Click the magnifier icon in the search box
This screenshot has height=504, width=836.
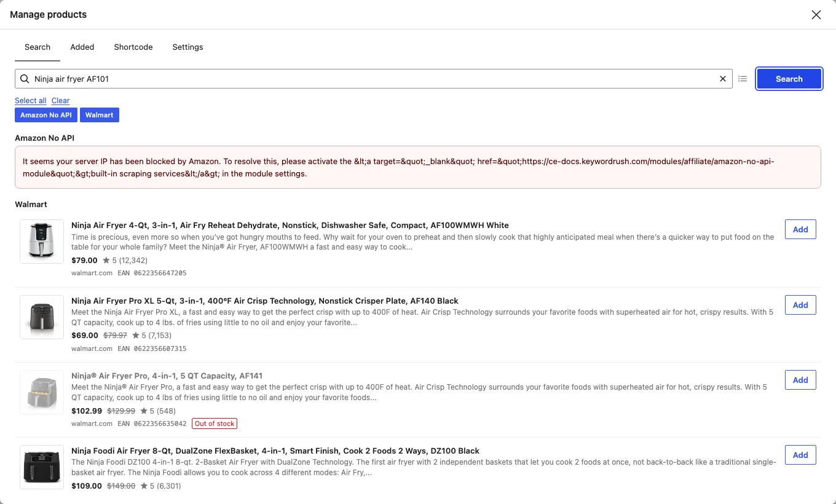[25, 79]
